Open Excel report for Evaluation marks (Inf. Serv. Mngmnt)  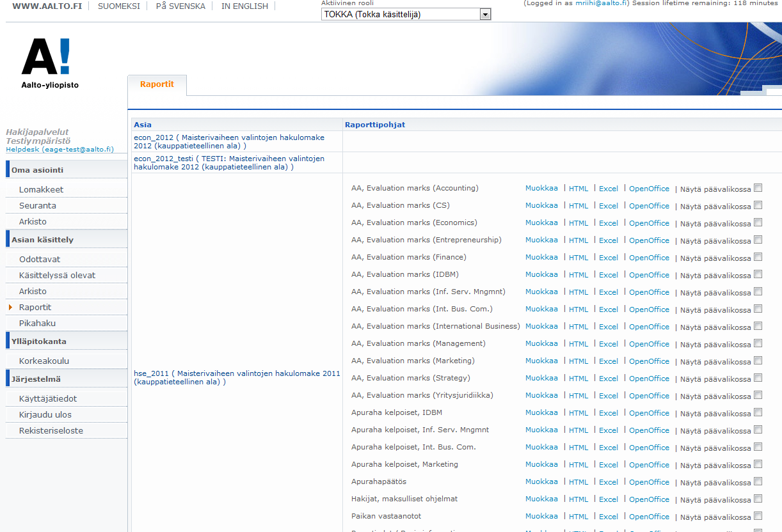[x=609, y=292]
